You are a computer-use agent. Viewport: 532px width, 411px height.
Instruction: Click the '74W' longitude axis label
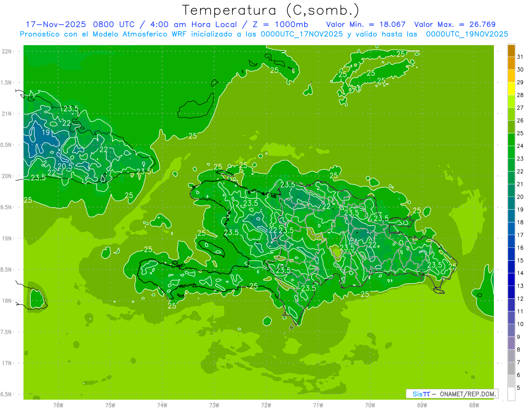pyautogui.click(x=162, y=405)
